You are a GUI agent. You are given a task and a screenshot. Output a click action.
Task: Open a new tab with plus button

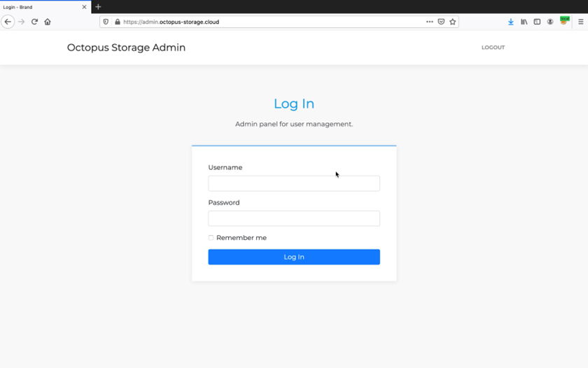(98, 7)
